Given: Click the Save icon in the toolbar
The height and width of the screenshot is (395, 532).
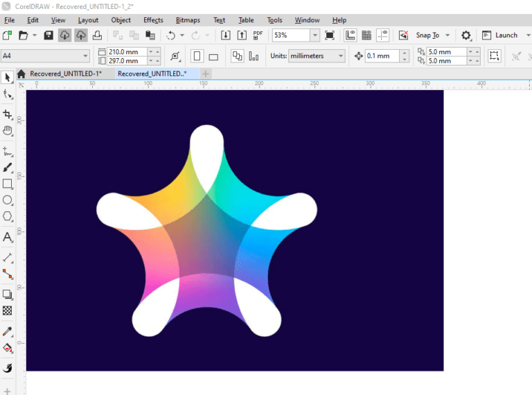Looking at the screenshot, I should tap(48, 35).
